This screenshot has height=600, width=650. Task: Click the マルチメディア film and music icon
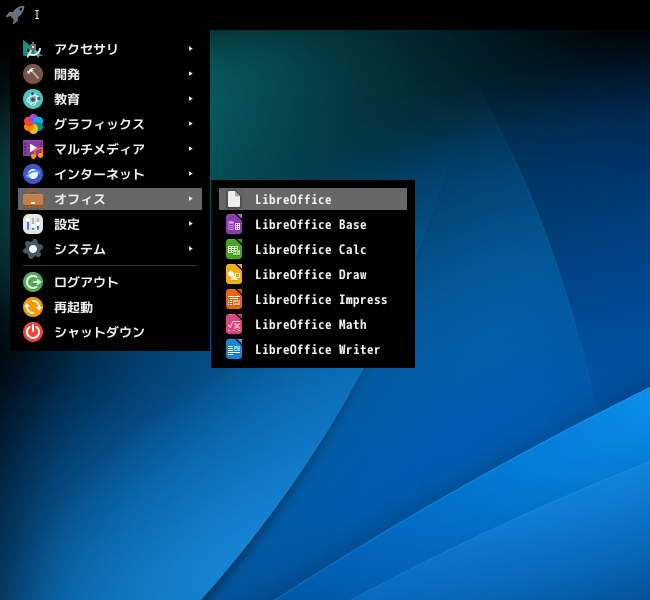[33, 149]
